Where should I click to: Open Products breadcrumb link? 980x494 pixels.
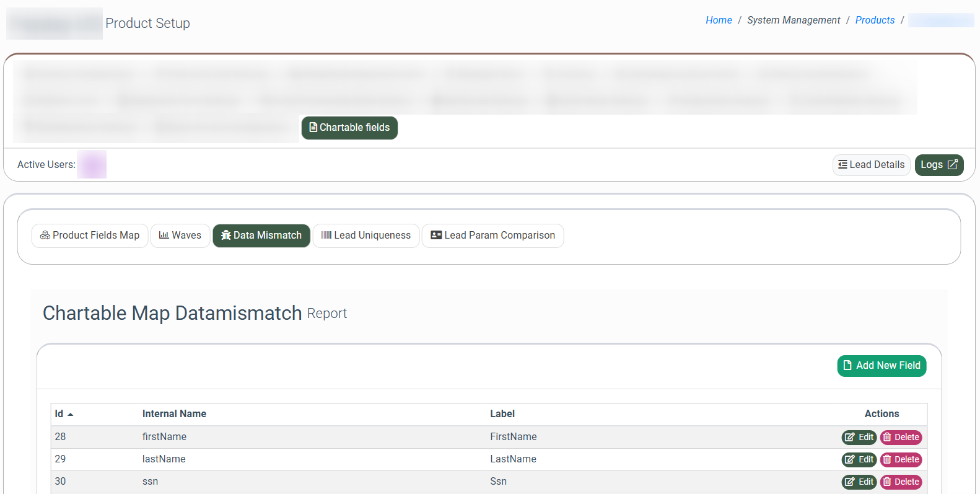(875, 20)
